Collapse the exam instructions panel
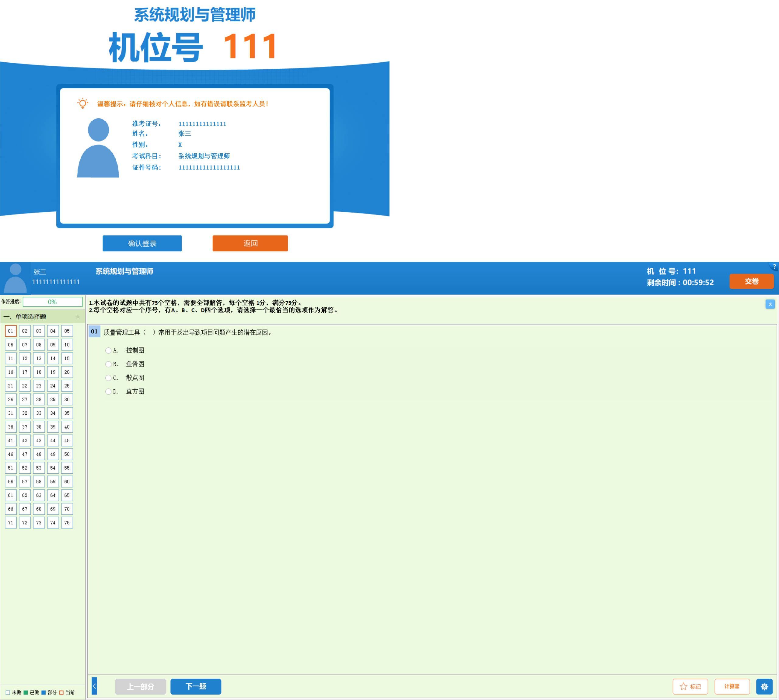The image size is (779, 700). (x=770, y=304)
